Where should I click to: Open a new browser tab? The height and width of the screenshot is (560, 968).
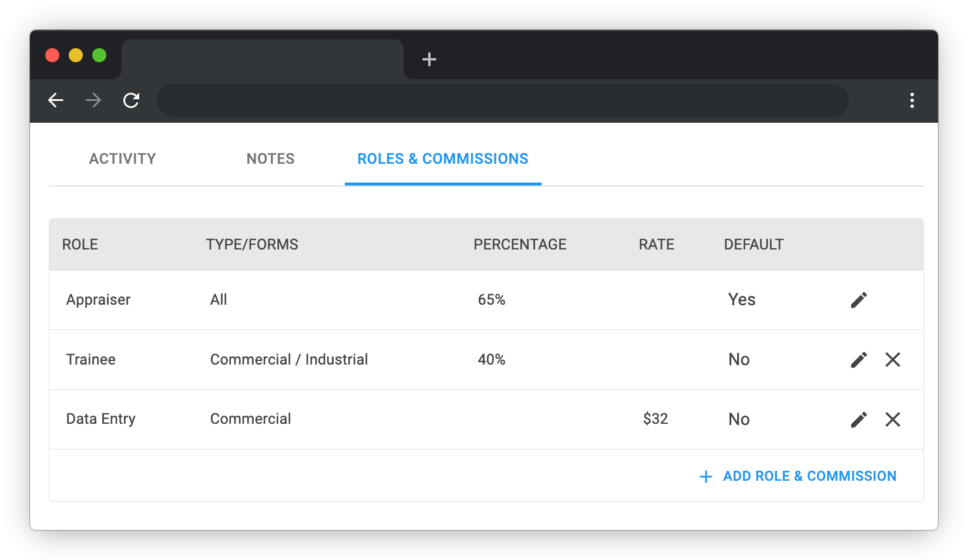point(429,59)
